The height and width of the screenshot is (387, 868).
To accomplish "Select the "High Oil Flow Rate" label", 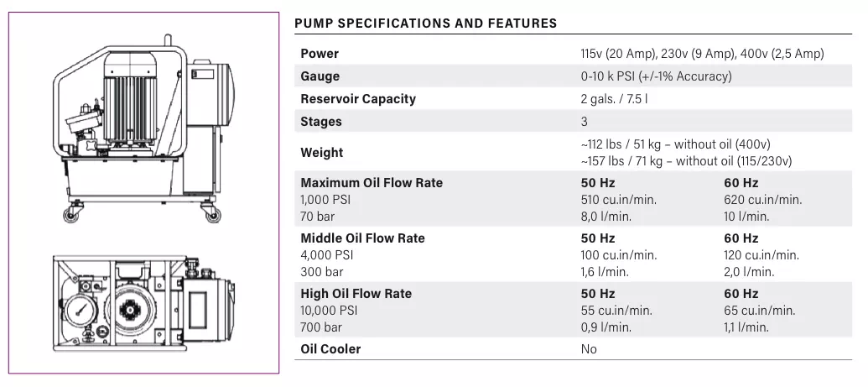I will [x=356, y=294].
